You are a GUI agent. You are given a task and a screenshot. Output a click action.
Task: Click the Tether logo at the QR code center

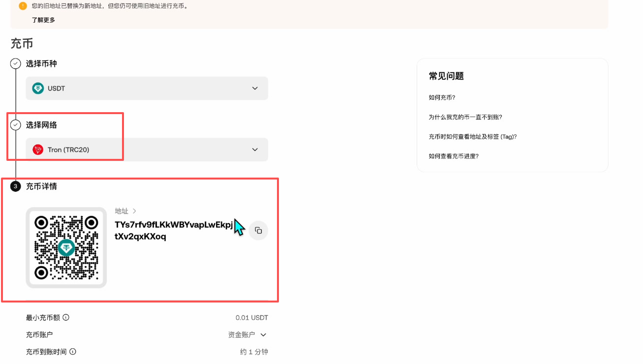coord(66,248)
